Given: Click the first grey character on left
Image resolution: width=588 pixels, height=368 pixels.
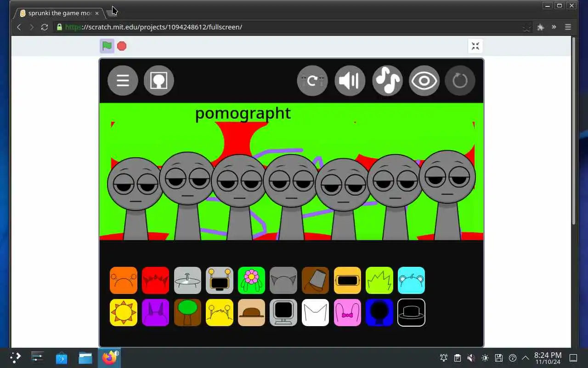Looking at the screenshot, I should click(x=135, y=198).
